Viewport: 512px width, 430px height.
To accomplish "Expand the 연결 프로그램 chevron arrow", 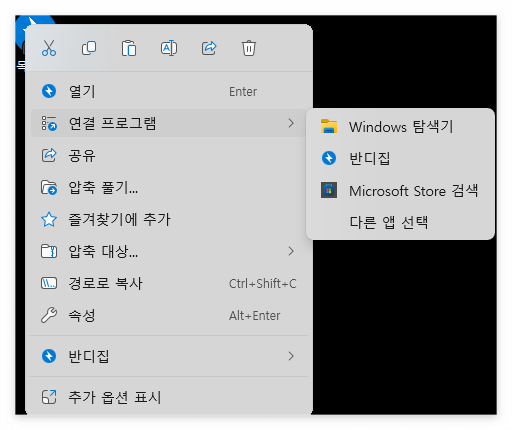I will [291, 123].
